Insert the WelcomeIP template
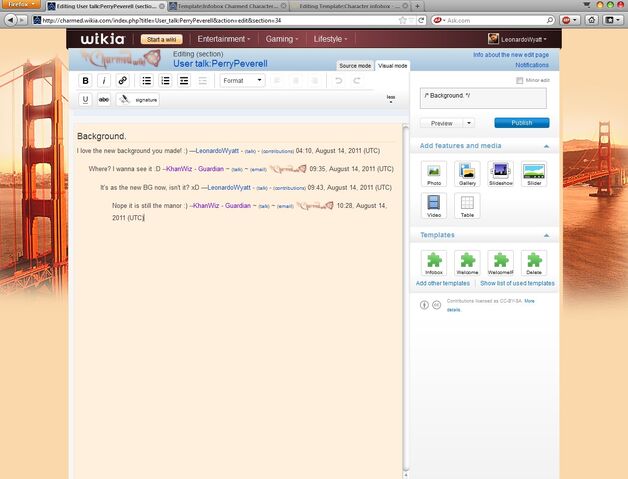This screenshot has height=479, width=628. 501,263
